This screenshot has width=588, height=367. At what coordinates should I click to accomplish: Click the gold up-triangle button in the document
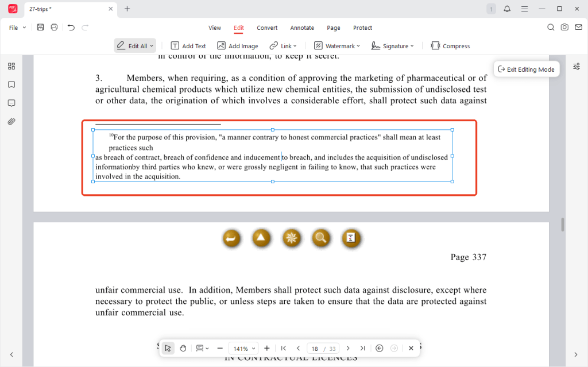click(x=261, y=238)
